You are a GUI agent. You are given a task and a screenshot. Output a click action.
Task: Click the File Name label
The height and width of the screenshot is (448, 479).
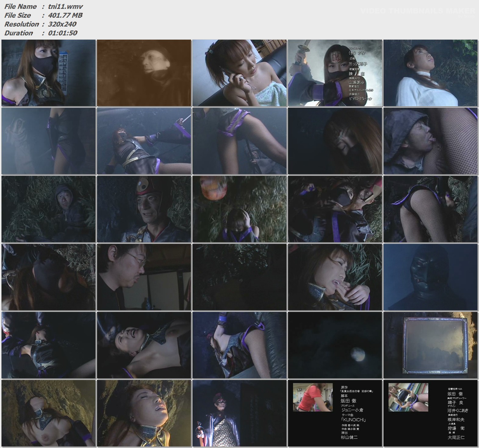(20, 6)
